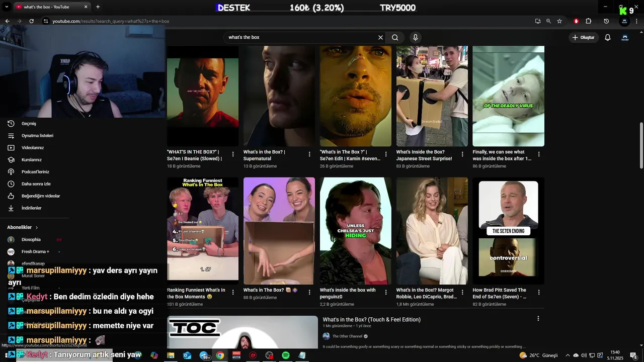Open Windows notification center icon

click(x=633, y=355)
